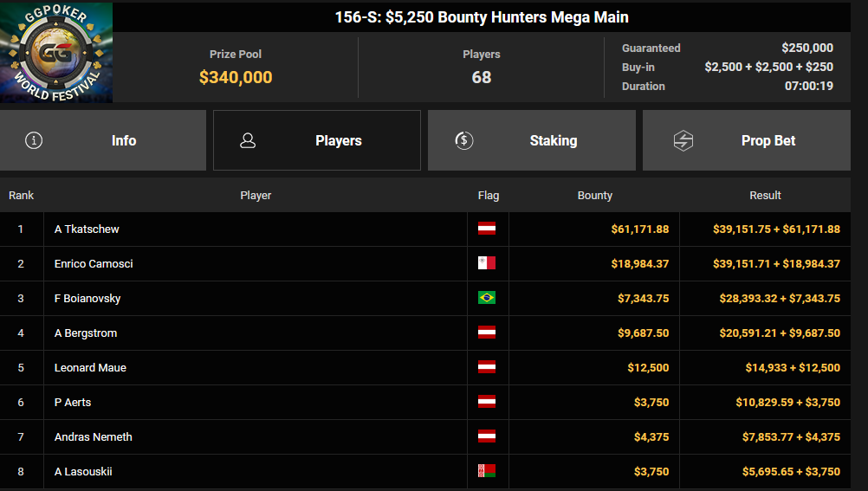The height and width of the screenshot is (491, 868).
Task: Switch to the Staking tab
Action: [x=531, y=140]
